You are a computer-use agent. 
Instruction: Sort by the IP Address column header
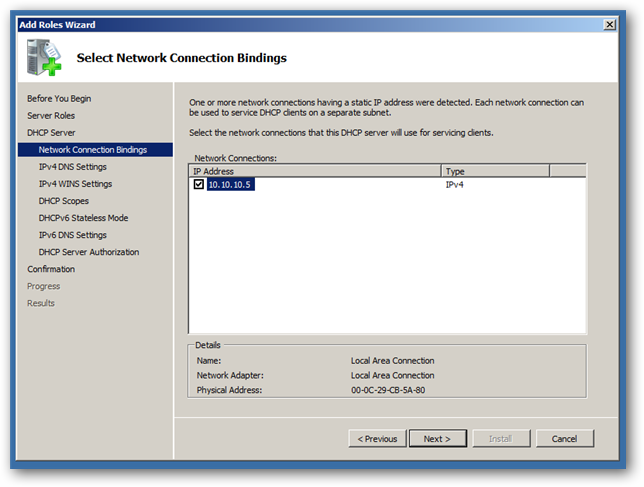[x=315, y=171]
